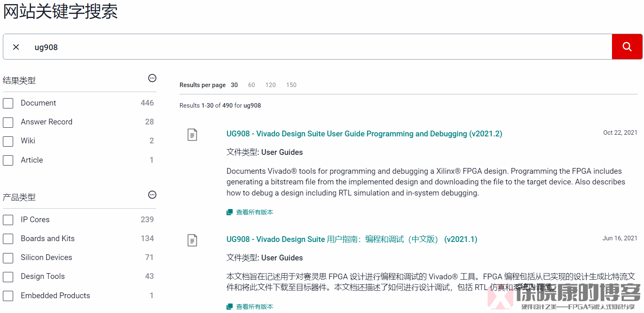Click the 134 count beside Boards and Kits
This screenshot has height=313, width=644.
[147, 239]
